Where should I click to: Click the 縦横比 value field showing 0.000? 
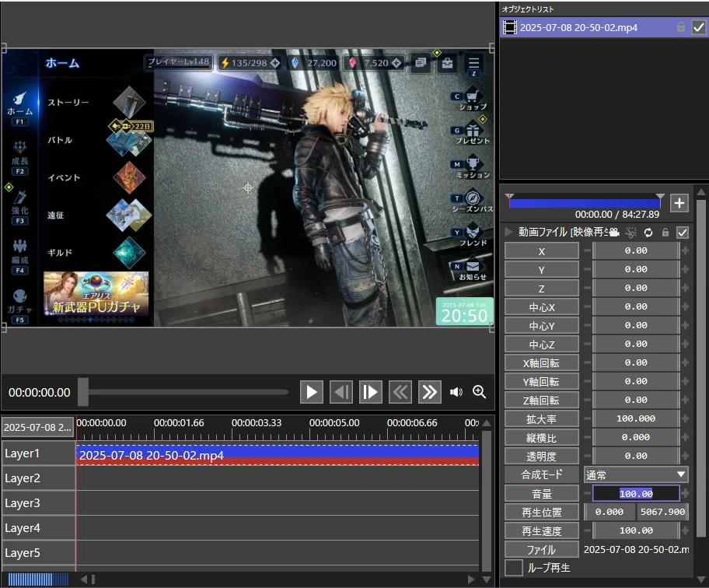636,437
